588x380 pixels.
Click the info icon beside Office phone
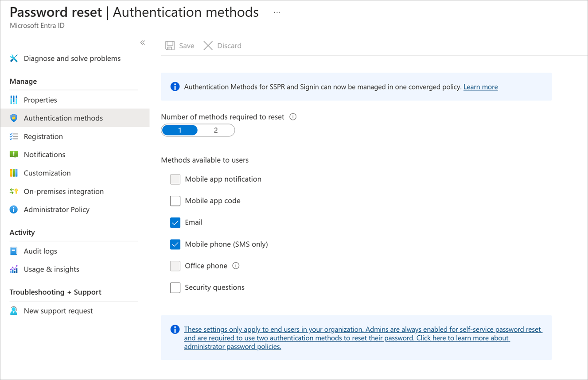pos(236,266)
